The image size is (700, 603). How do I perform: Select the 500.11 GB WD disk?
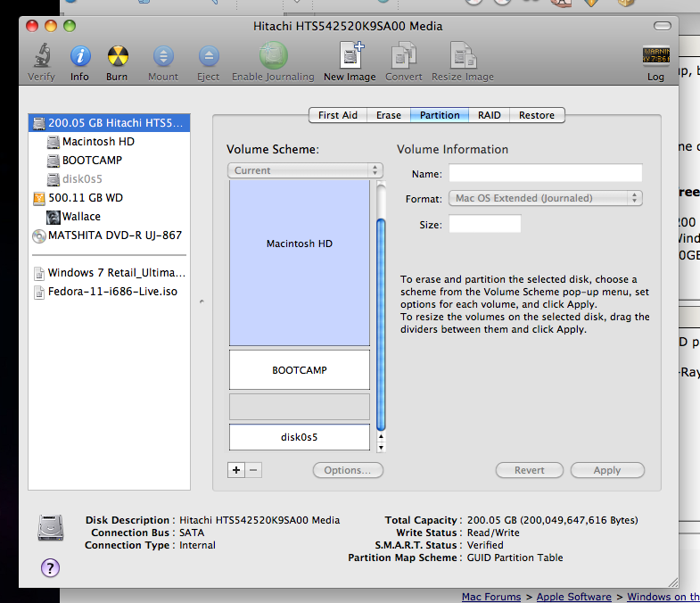[x=110, y=198]
